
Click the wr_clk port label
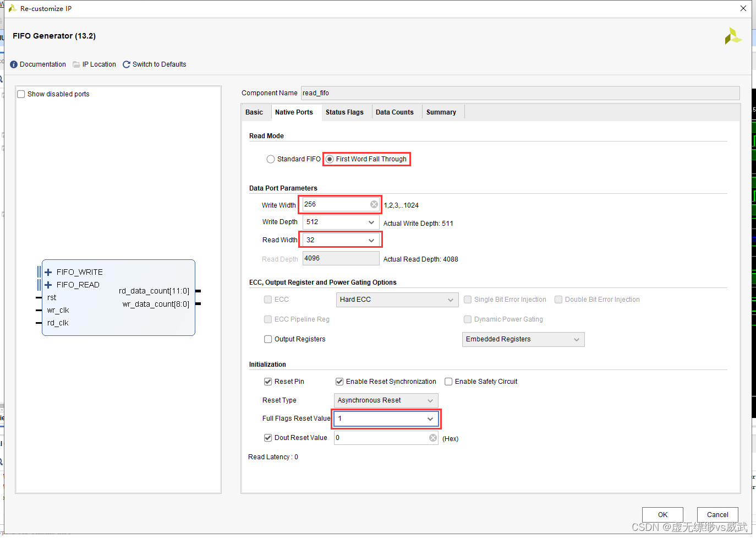coord(58,311)
